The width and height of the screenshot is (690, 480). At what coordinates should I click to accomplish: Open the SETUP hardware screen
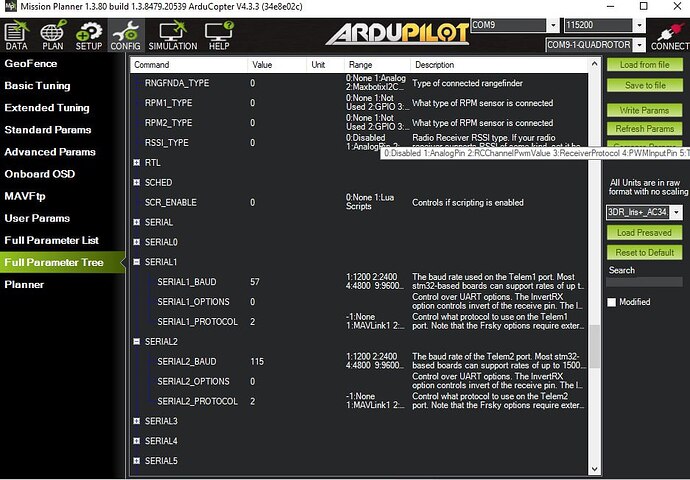pos(88,35)
